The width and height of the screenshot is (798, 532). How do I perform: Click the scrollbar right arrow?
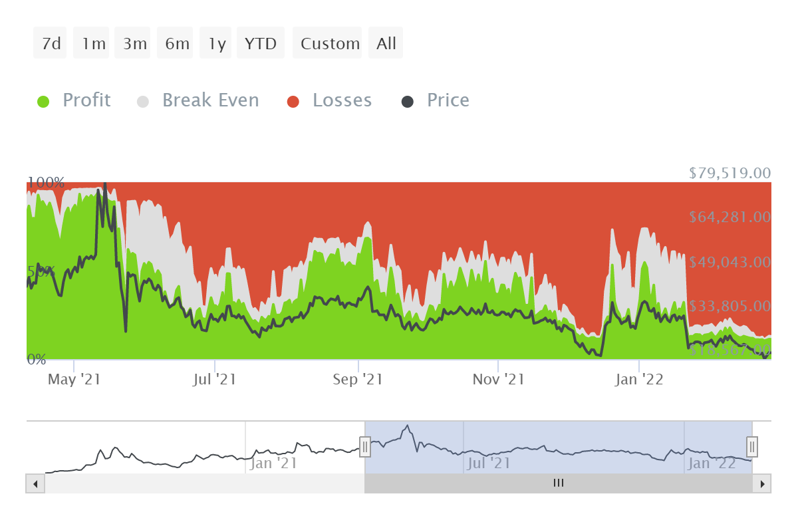click(x=762, y=483)
